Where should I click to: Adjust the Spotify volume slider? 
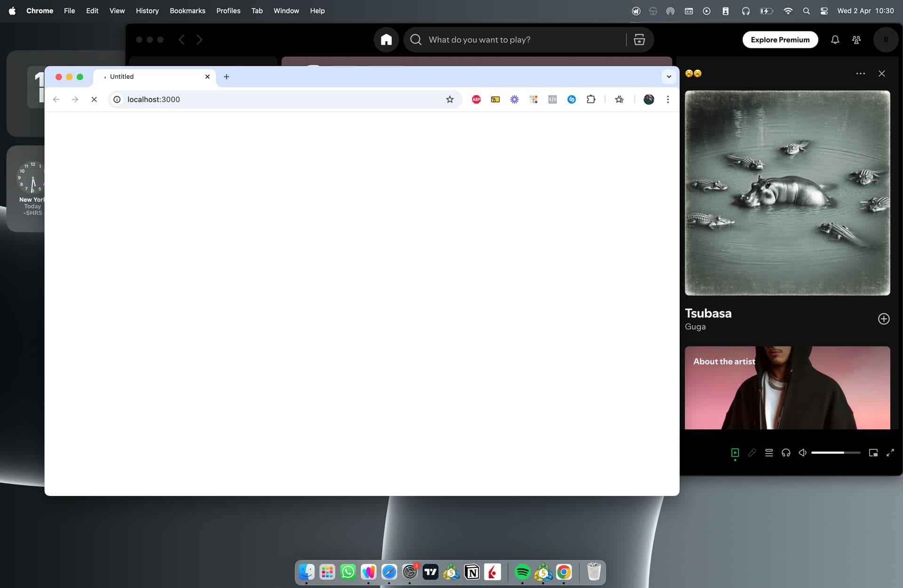coord(835,453)
